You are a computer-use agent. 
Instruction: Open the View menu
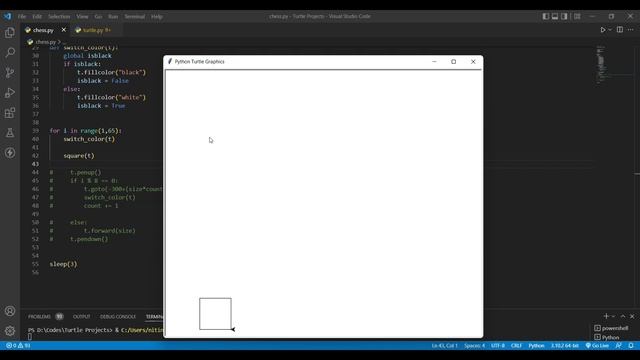82,17
